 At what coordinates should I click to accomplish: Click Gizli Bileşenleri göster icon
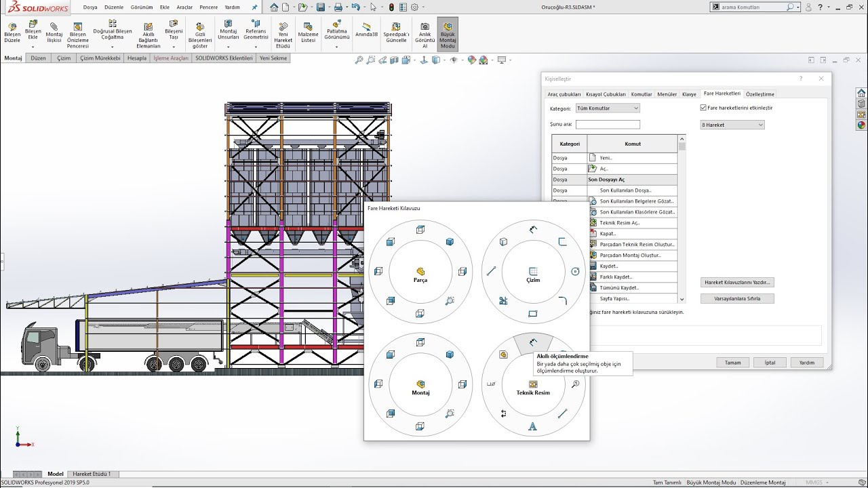tap(200, 26)
